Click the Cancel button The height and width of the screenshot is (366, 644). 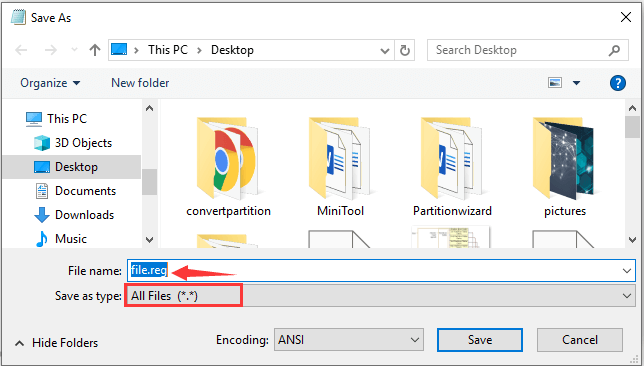click(580, 340)
